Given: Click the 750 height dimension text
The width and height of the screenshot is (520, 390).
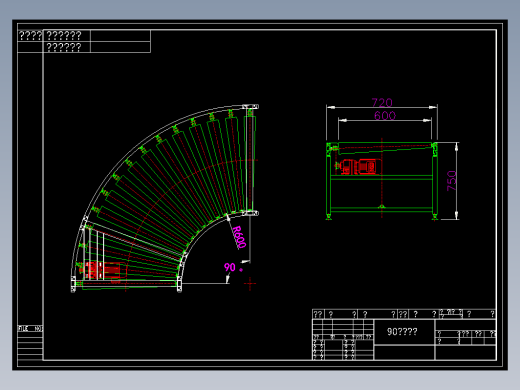Looking at the screenshot, I should click(451, 181).
